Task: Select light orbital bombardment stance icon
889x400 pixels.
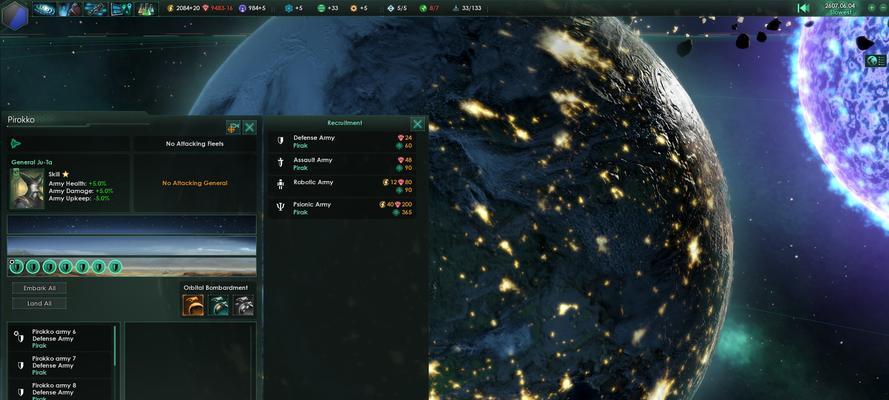Action: click(243, 305)
